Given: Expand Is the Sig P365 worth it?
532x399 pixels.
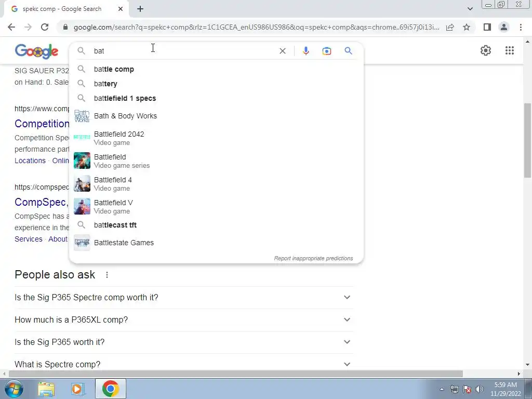Looking at the screenshot, I should (183, 342).
